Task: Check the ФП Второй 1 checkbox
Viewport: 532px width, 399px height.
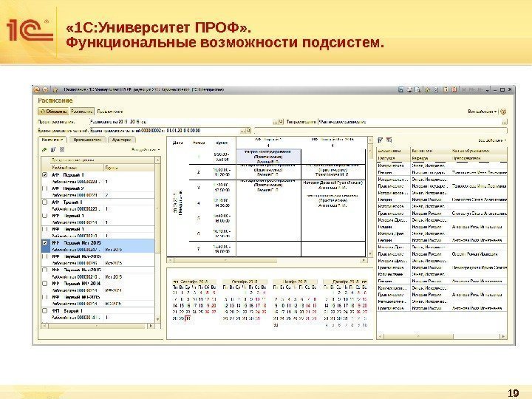Action: [45, 311]
